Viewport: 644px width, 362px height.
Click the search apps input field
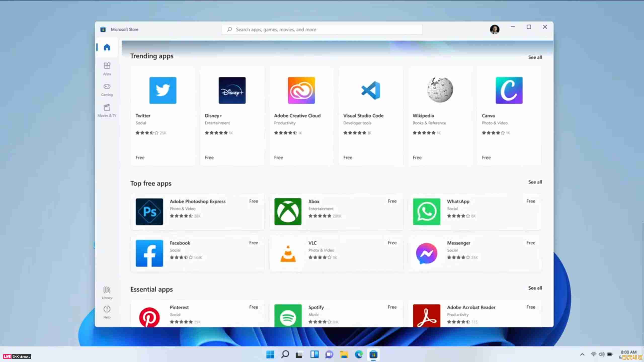(322, 29)
